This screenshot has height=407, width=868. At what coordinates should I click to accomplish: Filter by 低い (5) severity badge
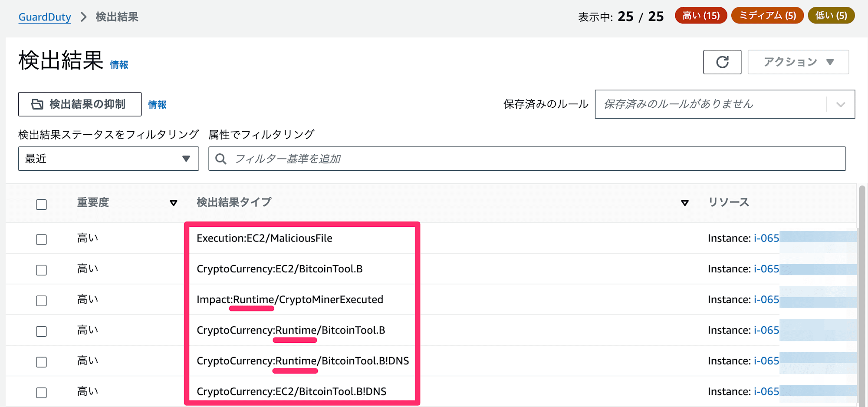tap(831, 16)
